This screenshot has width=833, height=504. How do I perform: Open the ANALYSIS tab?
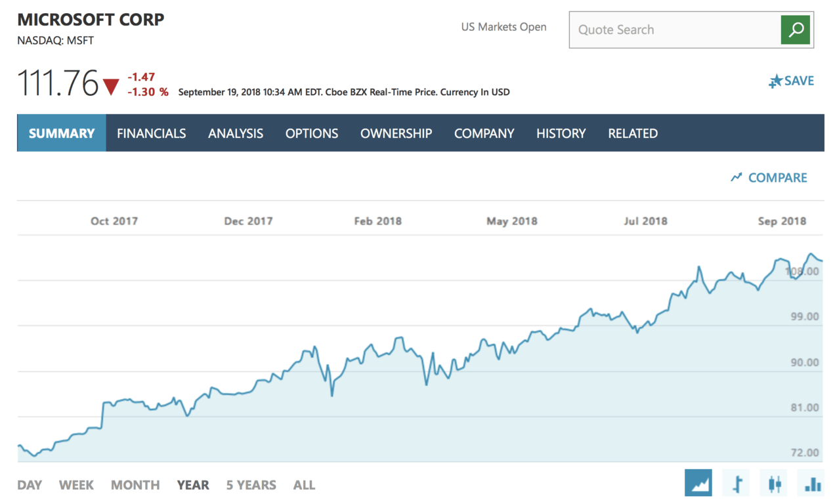click(236, 133)
